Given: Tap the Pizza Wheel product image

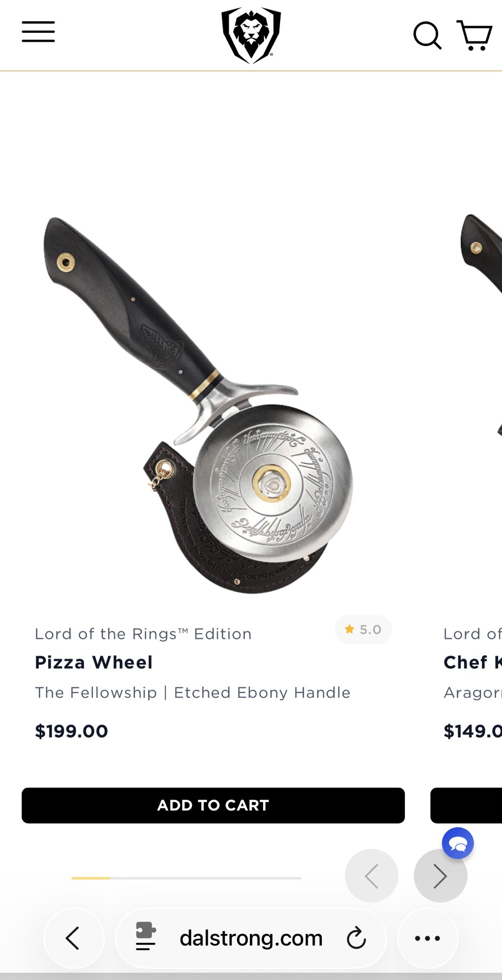Looking at the screenshot, I should pyautogui.click(x=198, y=405).
